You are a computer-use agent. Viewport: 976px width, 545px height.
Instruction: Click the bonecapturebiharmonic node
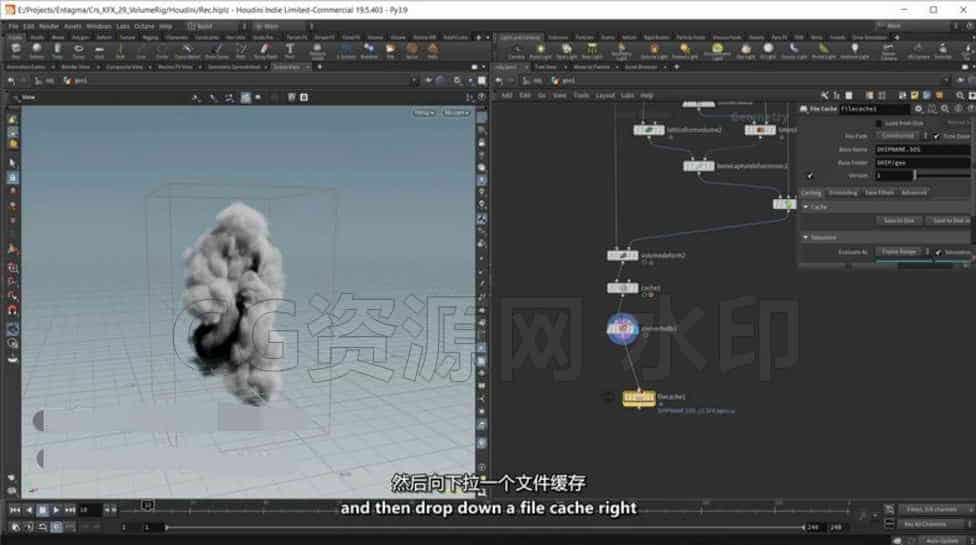698,166
